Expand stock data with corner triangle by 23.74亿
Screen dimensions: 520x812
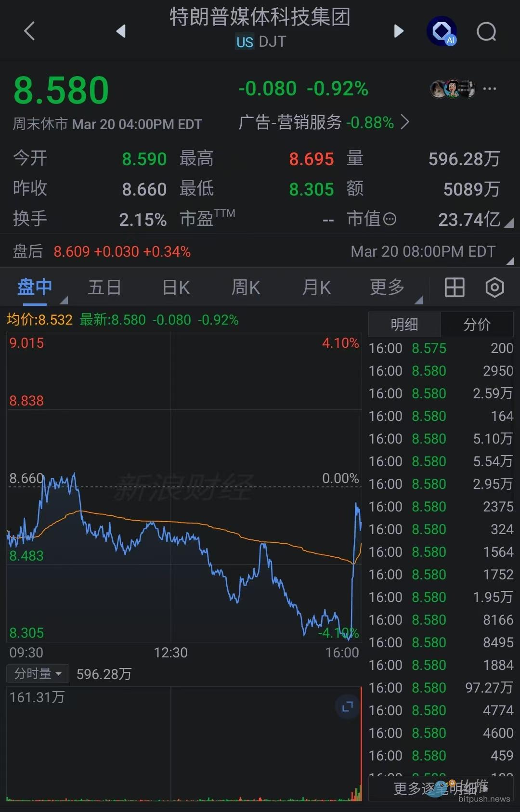pos(509,223)
